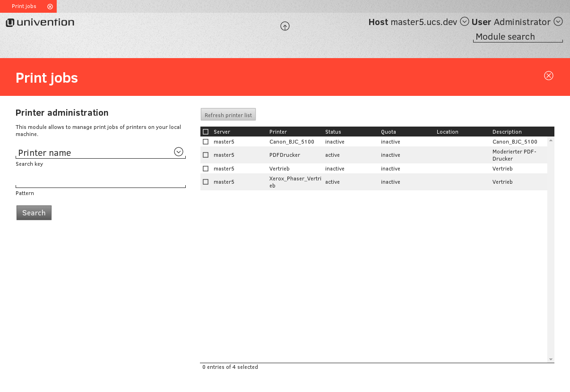Open the Host master5.ucs.dev dropdown
570x392 pixels.
pos(465,22)
